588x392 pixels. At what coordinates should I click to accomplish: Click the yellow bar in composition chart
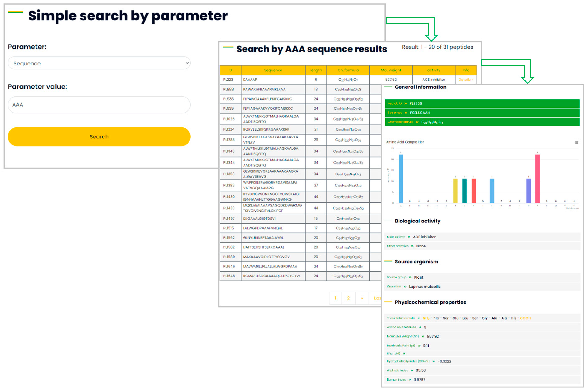click(455, 191)
